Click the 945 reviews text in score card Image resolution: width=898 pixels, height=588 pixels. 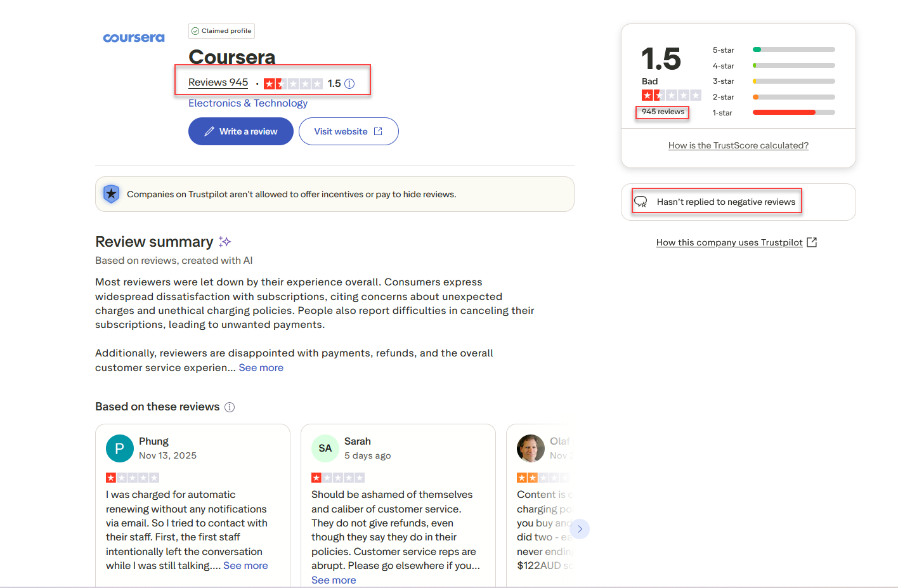(x=663, y=112)
